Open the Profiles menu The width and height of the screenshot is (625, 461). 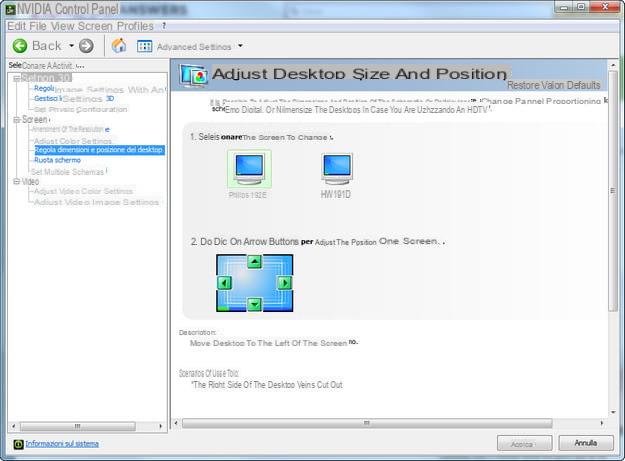click(135, 26)
